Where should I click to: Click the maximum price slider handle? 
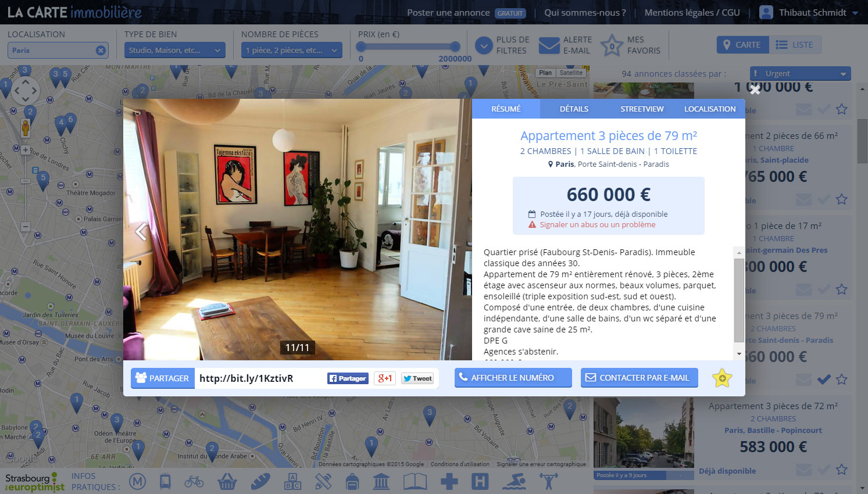[455, 46]
